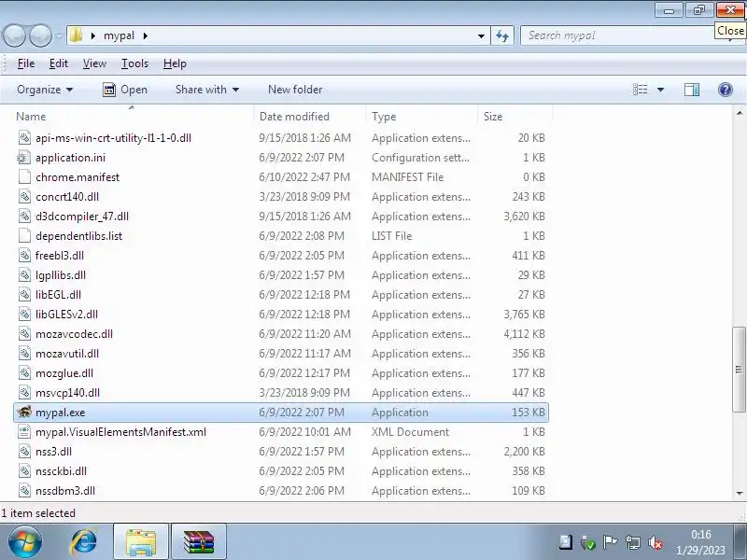Viewport: 747px width, 560px height.
Task: Open the File menu
Action: click(x=26, y=63)
